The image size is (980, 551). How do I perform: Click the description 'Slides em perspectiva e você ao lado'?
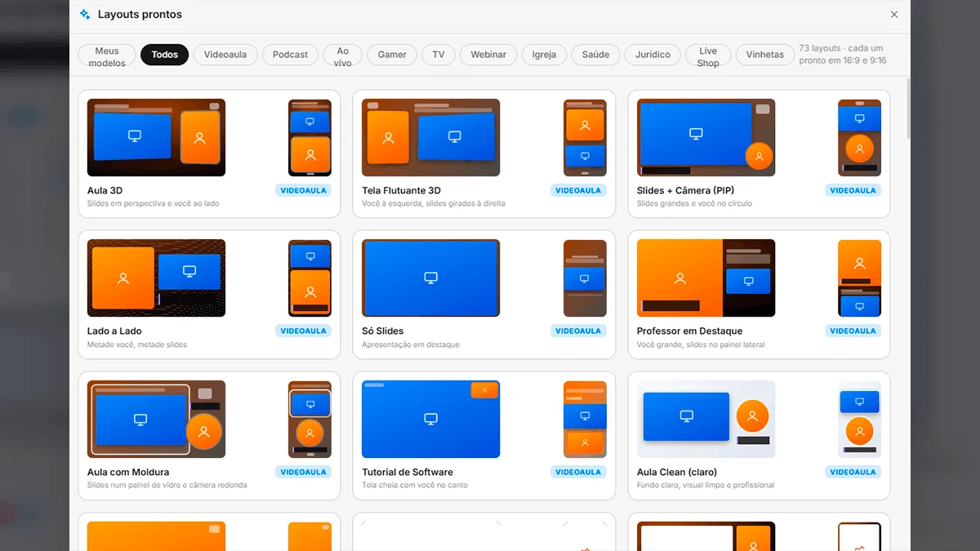(x=154, y=203)
